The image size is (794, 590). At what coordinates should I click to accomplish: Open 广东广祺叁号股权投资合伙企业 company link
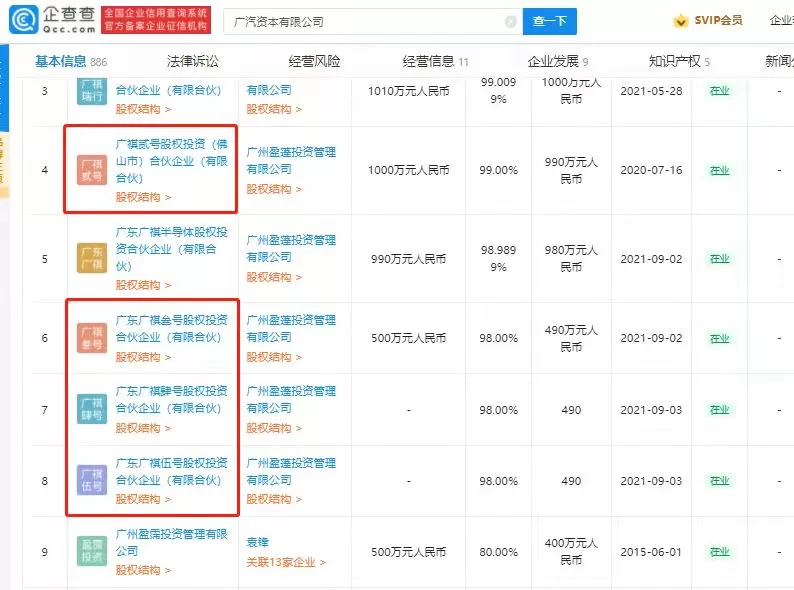[x=171, y=329]
